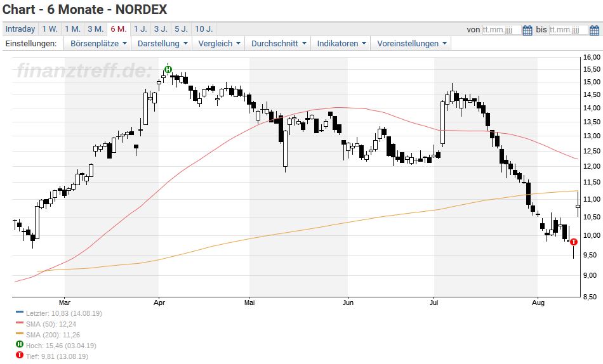Click the Mai label on the time axis
This screenshot has width=603, height=364.
[x=249, y=303]
